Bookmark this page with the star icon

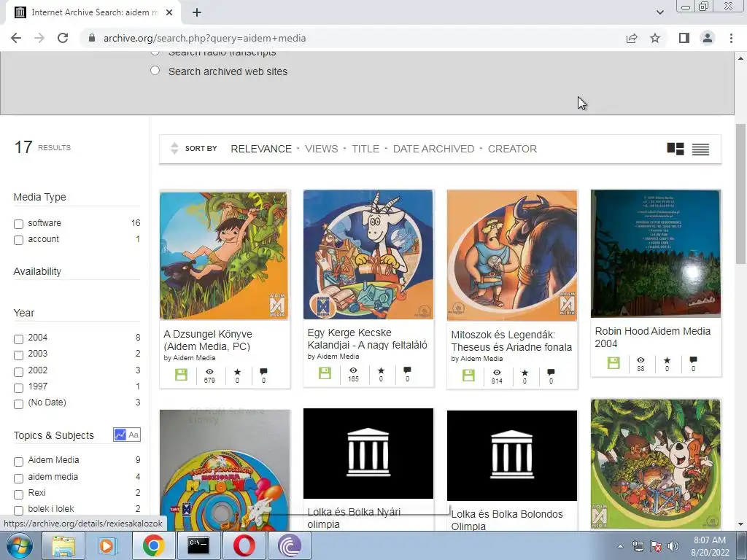pos(655,38)
